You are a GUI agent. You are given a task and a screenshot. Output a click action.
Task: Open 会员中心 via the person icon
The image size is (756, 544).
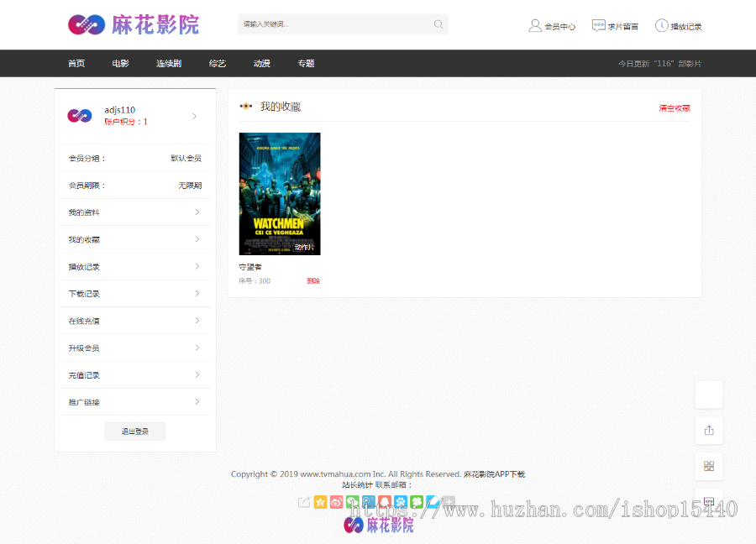pyautogui.click(x=536, y=25)
